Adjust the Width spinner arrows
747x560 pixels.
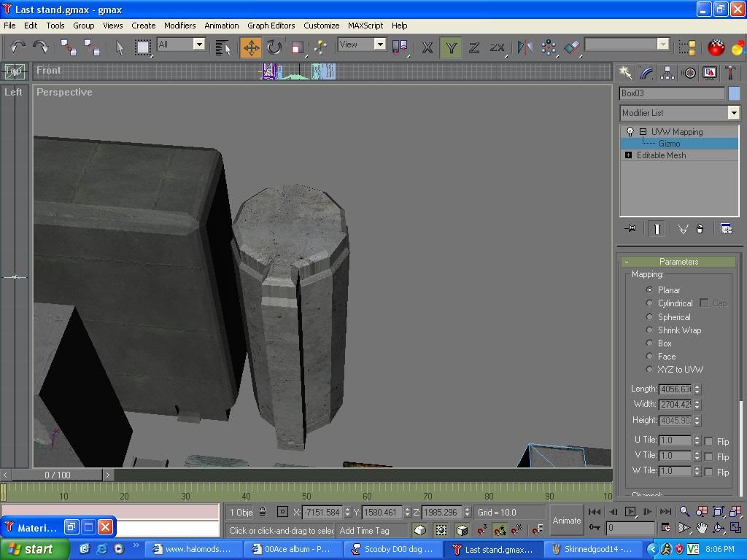pos(697,404)
